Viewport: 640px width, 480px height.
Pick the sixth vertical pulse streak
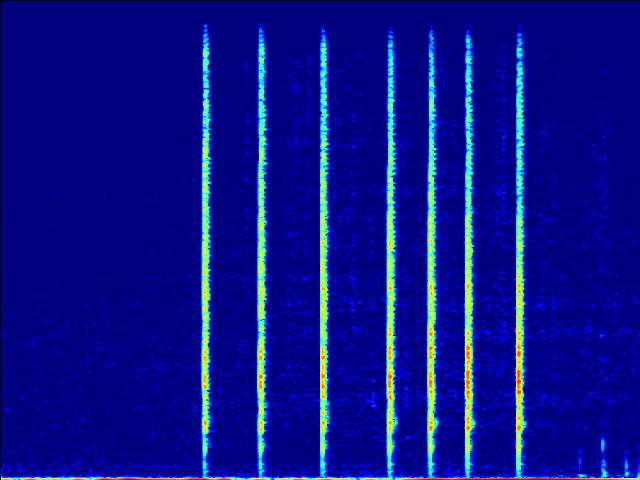point(468,250)
